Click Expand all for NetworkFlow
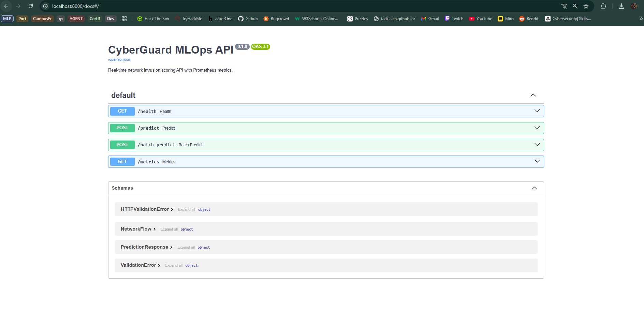 (x=169, y=229)
